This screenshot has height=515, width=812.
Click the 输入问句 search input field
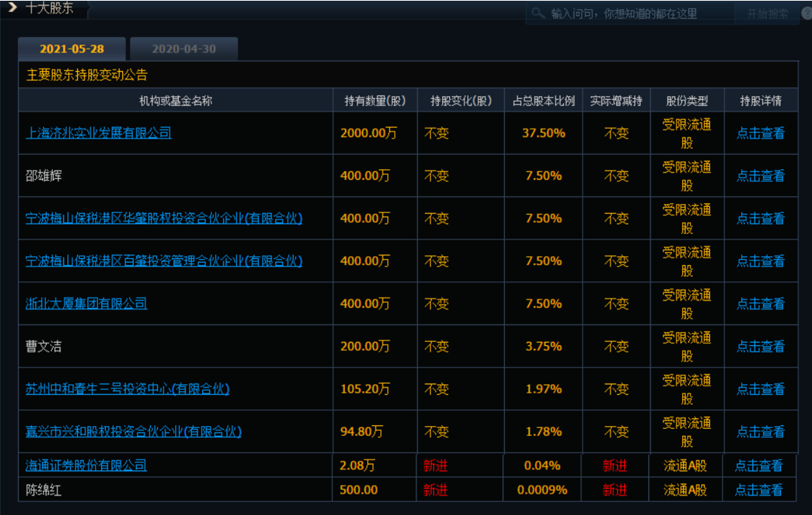pos(641,13)
